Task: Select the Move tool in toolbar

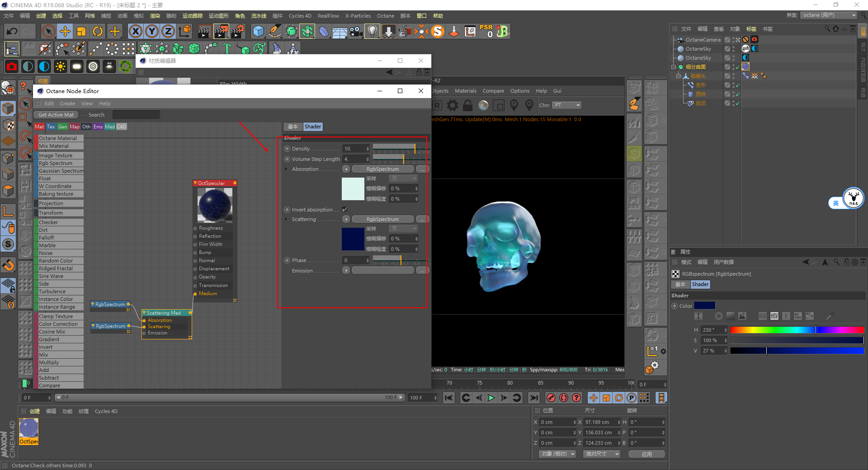Action: coord(65,31)
